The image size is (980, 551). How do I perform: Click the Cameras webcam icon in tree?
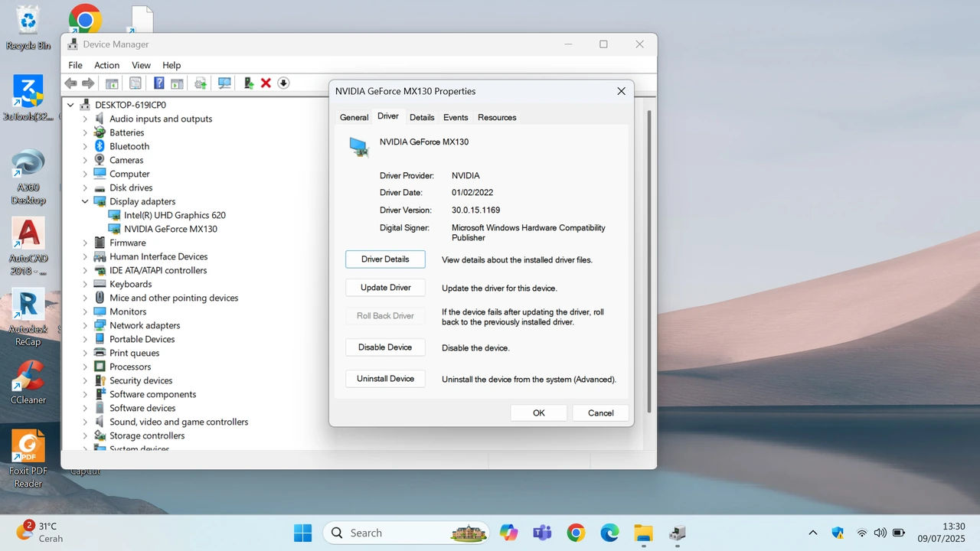[100, 160]
